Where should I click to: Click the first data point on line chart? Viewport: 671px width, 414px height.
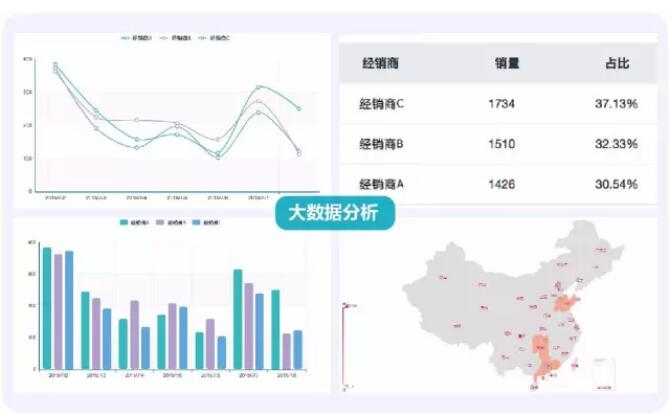tap(55, 68)
